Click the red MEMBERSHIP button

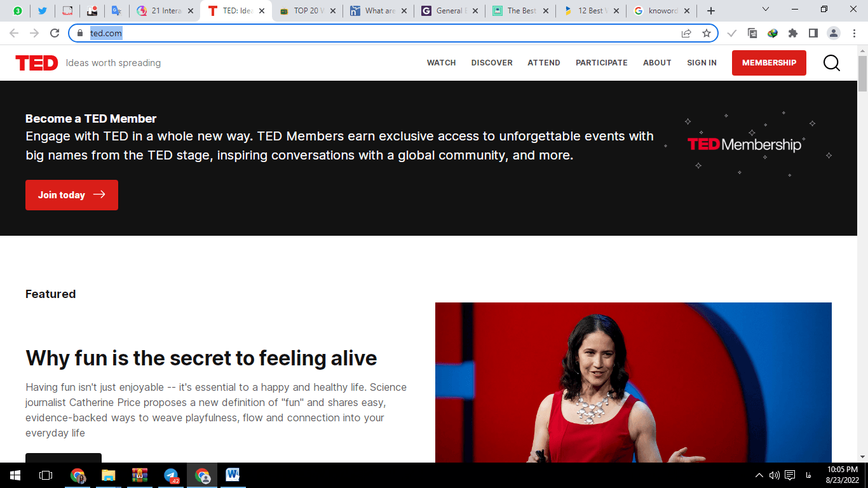(x=769, y=63)
